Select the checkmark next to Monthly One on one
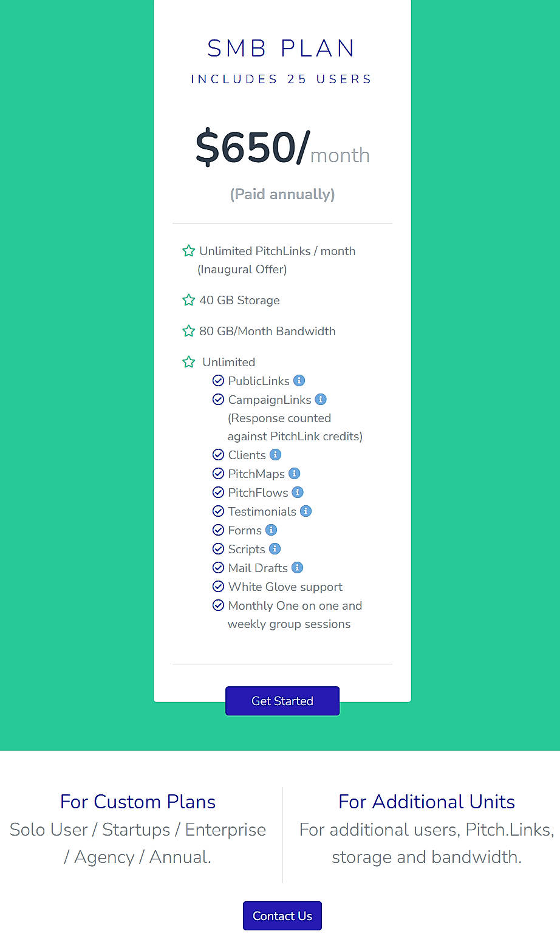 (x=219, y=605)
